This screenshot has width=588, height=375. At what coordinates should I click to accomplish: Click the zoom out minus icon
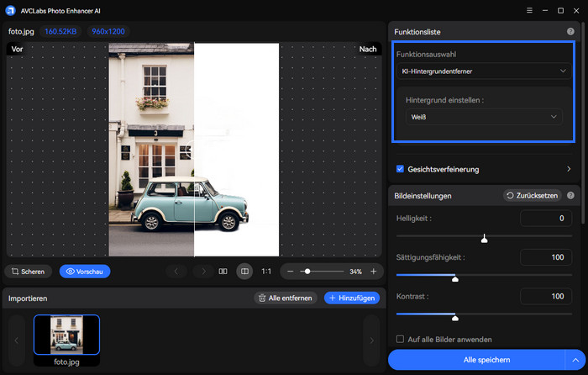(x=290, y=272)
